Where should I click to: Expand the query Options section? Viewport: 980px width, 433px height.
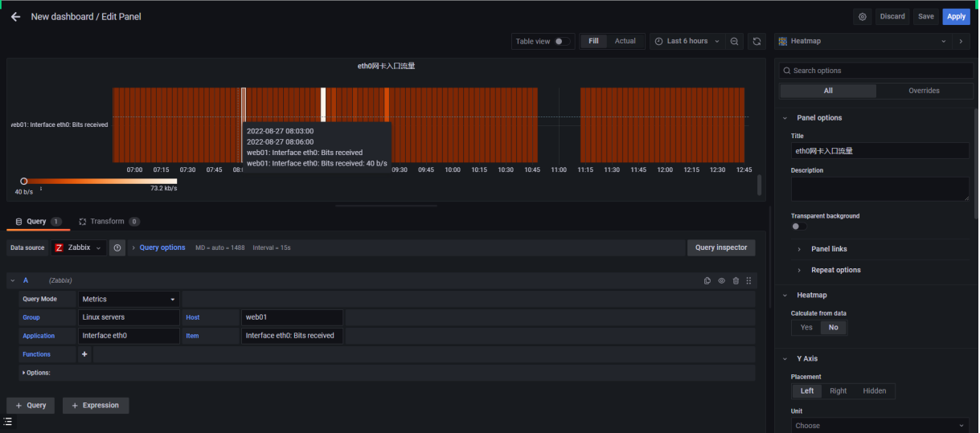(x=37, y=373)
